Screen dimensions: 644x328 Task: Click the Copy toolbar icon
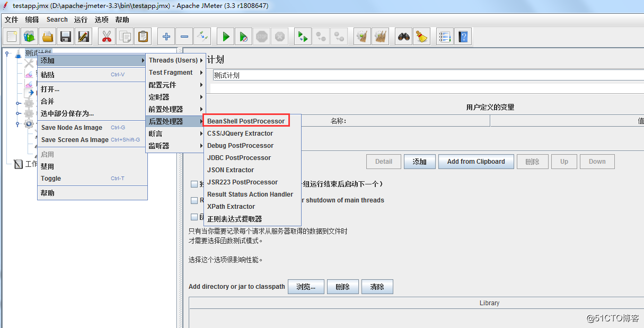(125, 37)
